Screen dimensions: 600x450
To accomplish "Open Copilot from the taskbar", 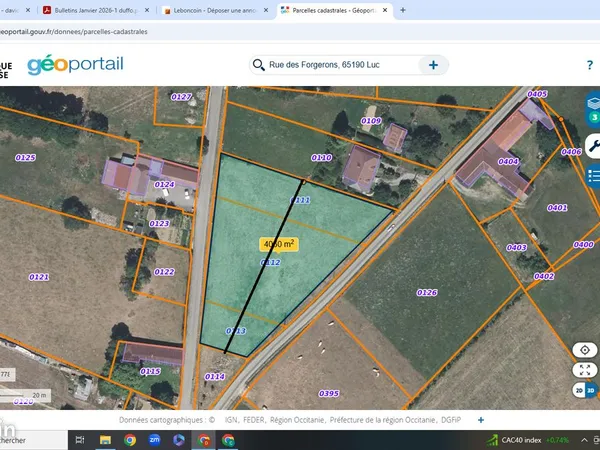I will (x=179, y=440).
